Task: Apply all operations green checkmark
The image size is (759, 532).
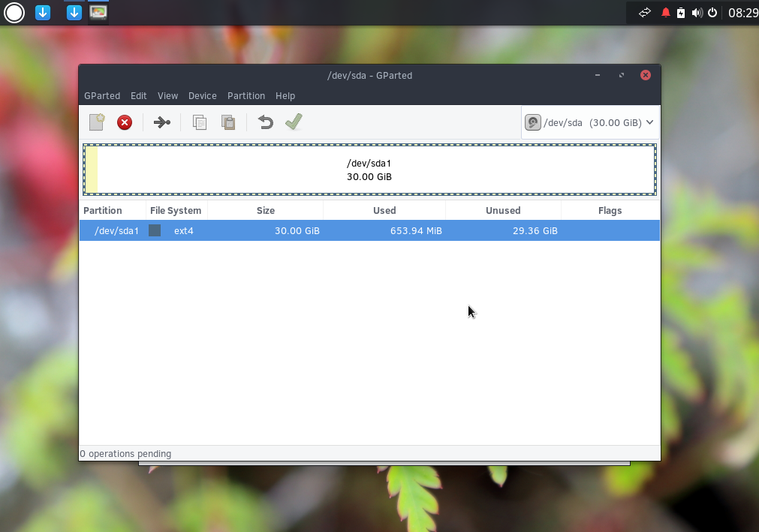Action: [x=294, y=122]
